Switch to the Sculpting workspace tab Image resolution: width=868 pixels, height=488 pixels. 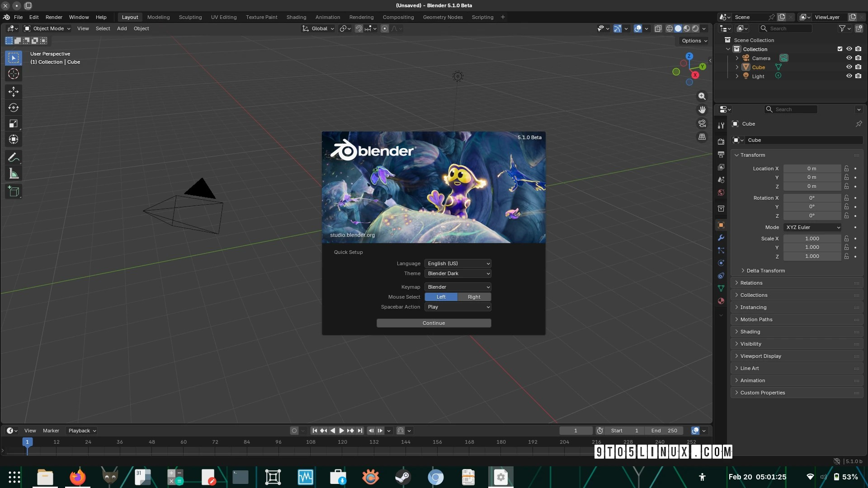coord(190,17)
